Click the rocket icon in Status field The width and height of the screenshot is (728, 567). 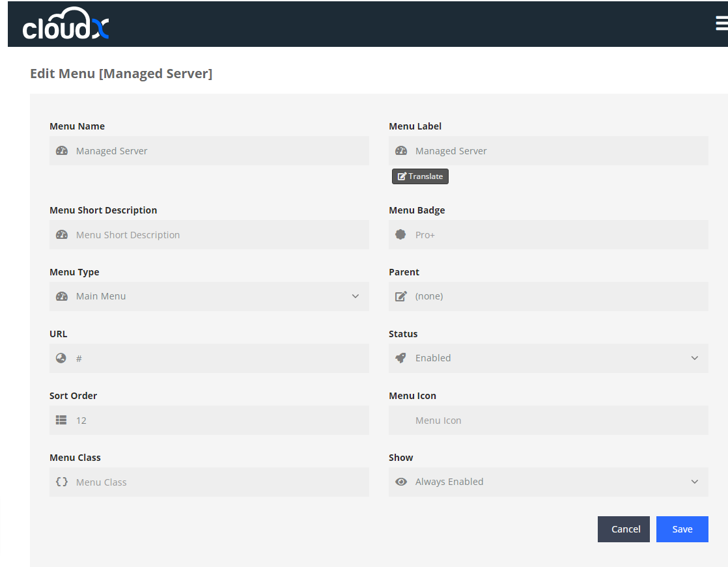pyautogui.click(x=401, y=358)
